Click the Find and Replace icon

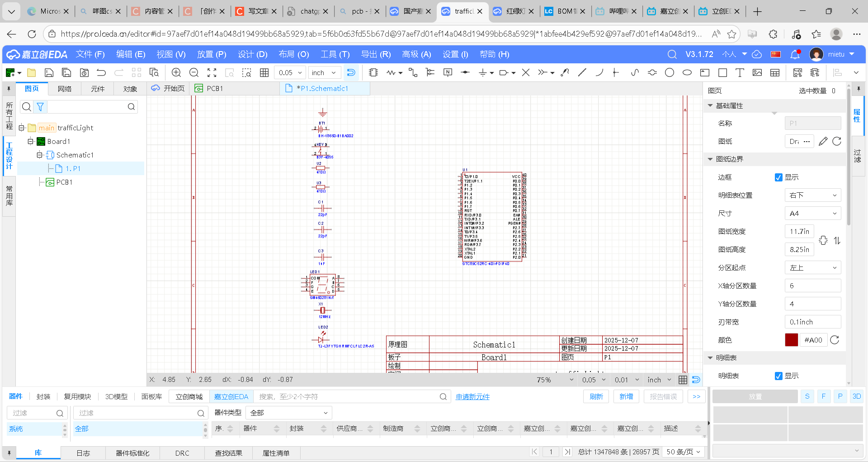[x=154, y=72]
